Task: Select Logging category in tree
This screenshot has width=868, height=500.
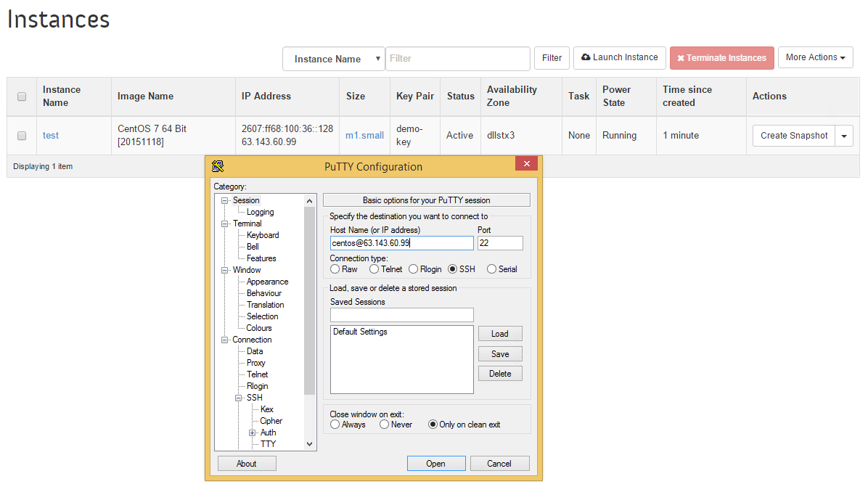Action: tap(260, 212)
